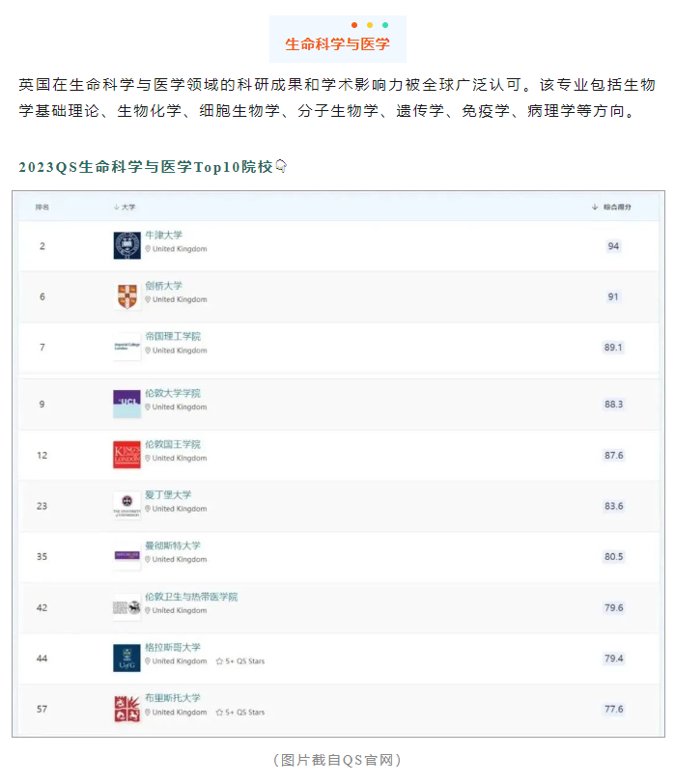Screen dimensions: 675x784
Task: Click the Oxford University crest logo
Action: 127,245
